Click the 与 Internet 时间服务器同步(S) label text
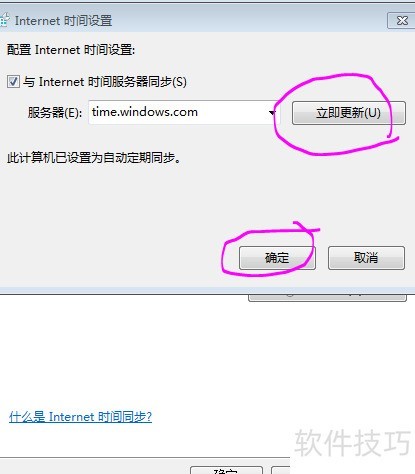Screen dimensions: 415x474 [x=105, y=82]
